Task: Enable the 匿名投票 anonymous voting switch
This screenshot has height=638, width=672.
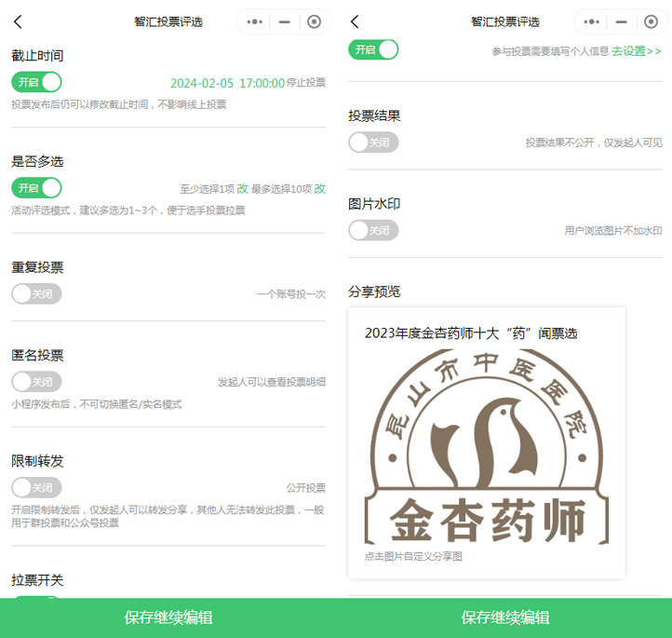Action: (36, 382)
